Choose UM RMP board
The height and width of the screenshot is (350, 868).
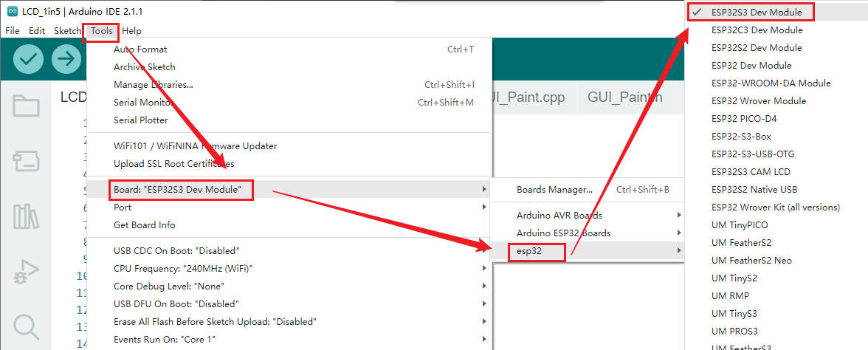pos(776,295)
